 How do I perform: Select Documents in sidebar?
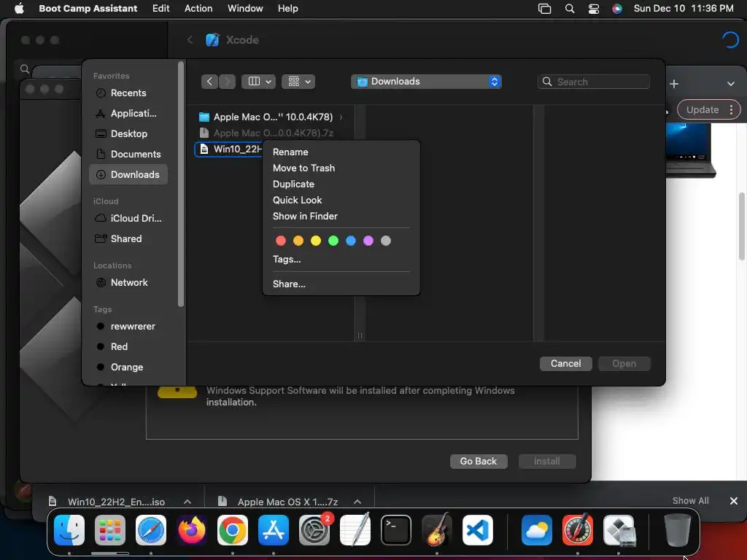click(x=128, y=155)
